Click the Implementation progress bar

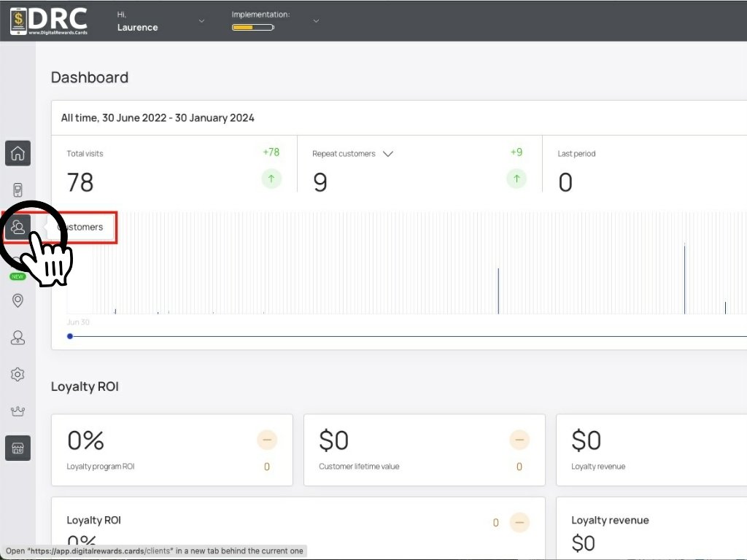(x=253, y=28)
